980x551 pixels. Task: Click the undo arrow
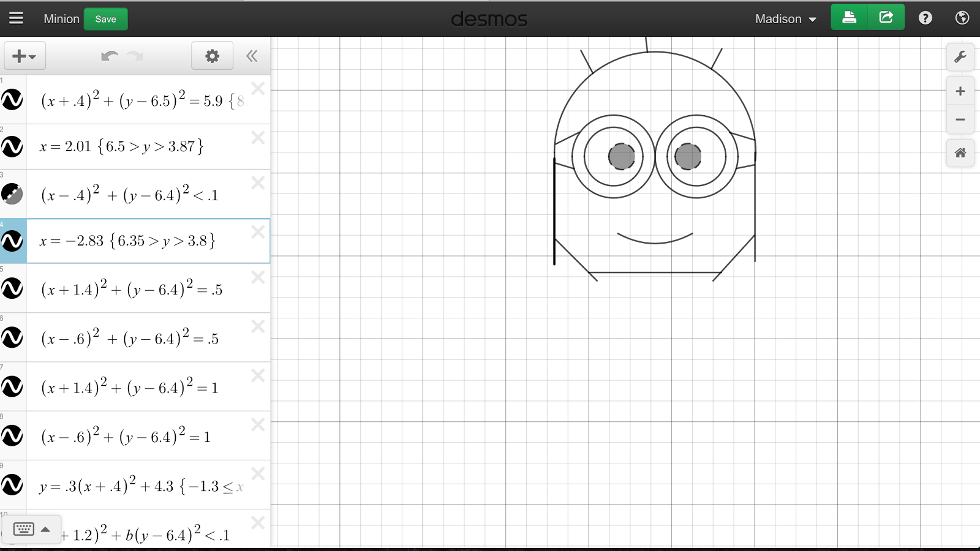pos(110,56)
